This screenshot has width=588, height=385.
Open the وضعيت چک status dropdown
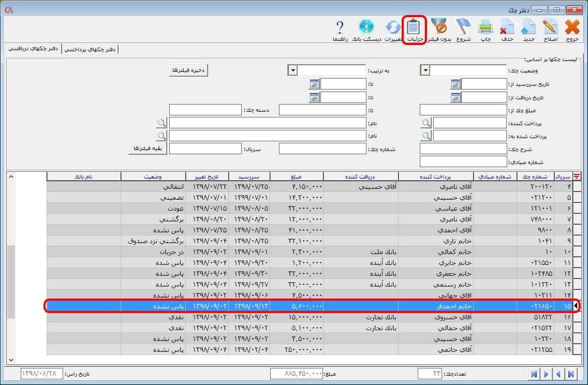pyautogui.click(x=424, y=70)
